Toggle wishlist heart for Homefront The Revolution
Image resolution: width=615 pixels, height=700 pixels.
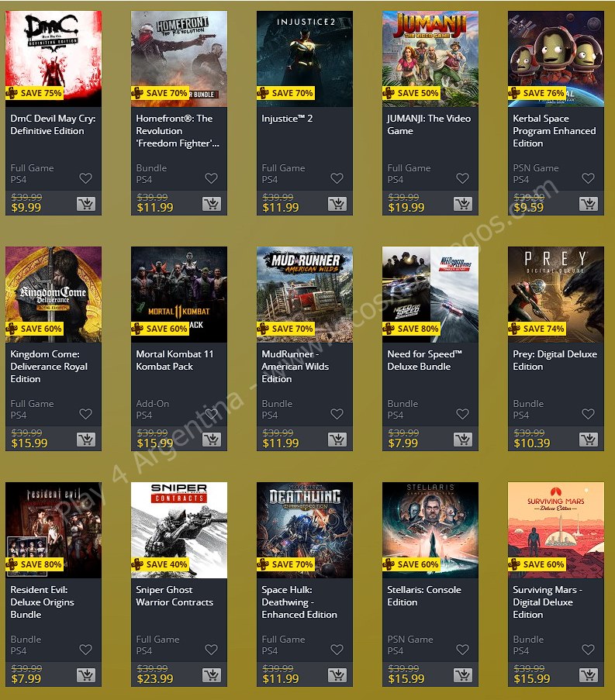click(211, 178)
